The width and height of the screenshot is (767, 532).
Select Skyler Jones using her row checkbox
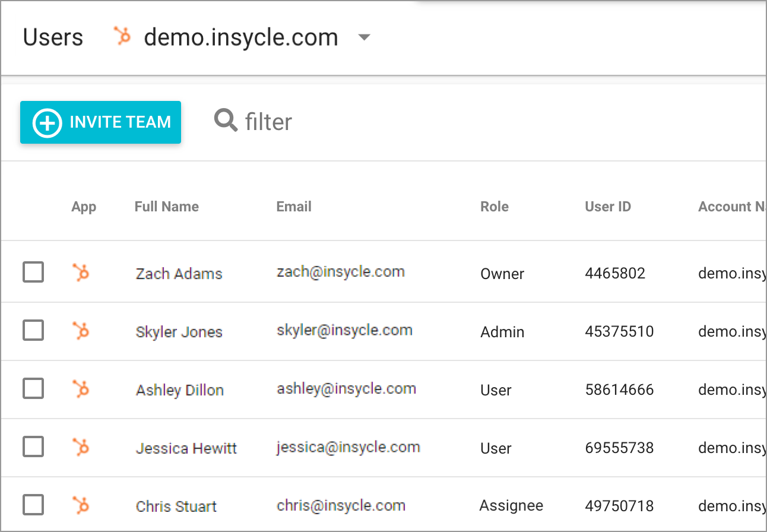pos(33,330)
